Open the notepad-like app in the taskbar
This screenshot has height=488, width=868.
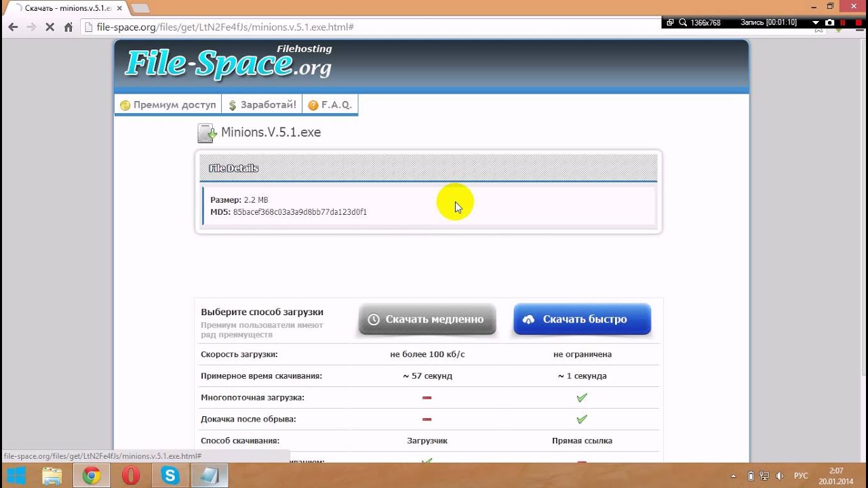tap(210, 476)
